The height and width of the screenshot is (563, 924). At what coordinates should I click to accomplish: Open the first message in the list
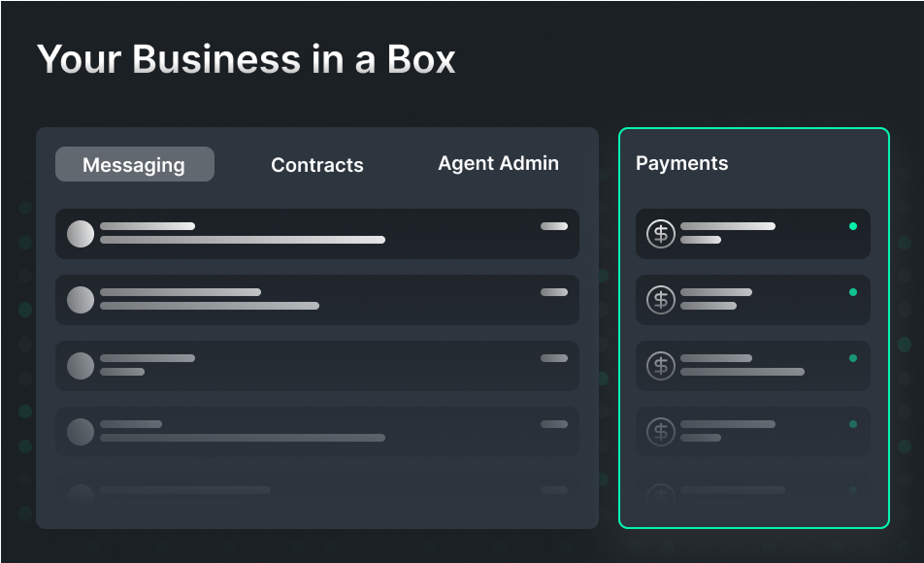[x=317, y=234]
